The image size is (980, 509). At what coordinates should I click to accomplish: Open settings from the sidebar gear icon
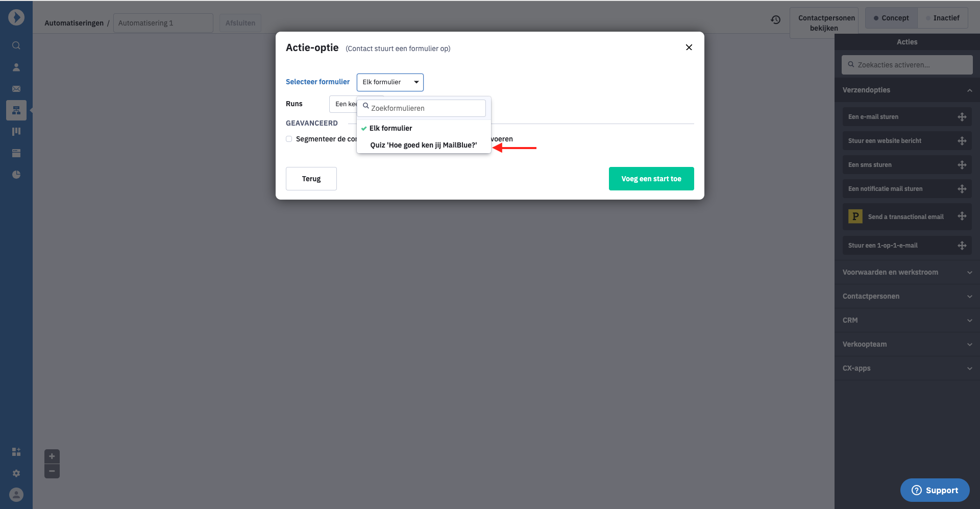pyautogui.click(x=16, y=473)
